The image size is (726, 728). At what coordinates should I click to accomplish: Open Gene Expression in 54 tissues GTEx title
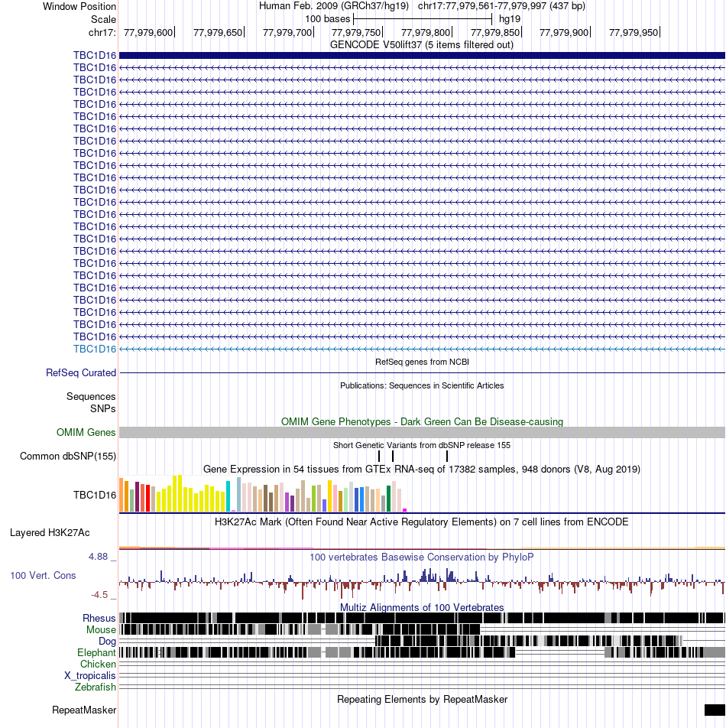coord(422,469)
